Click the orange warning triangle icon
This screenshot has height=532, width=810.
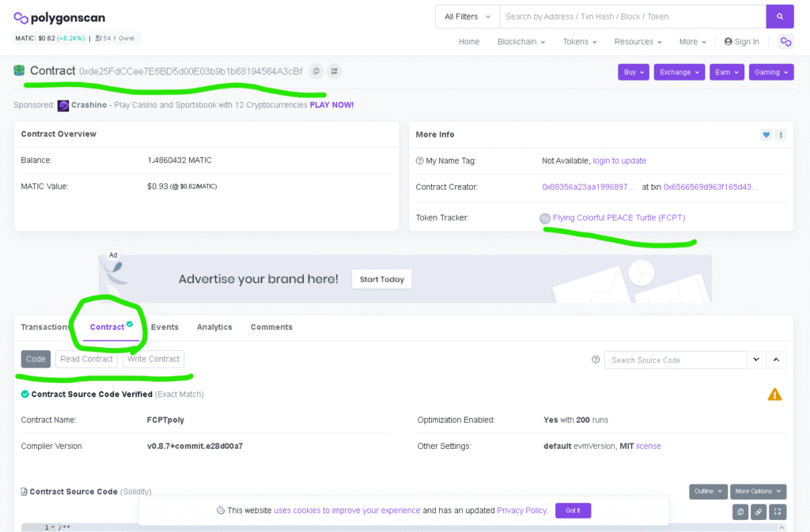coord(774,394)
